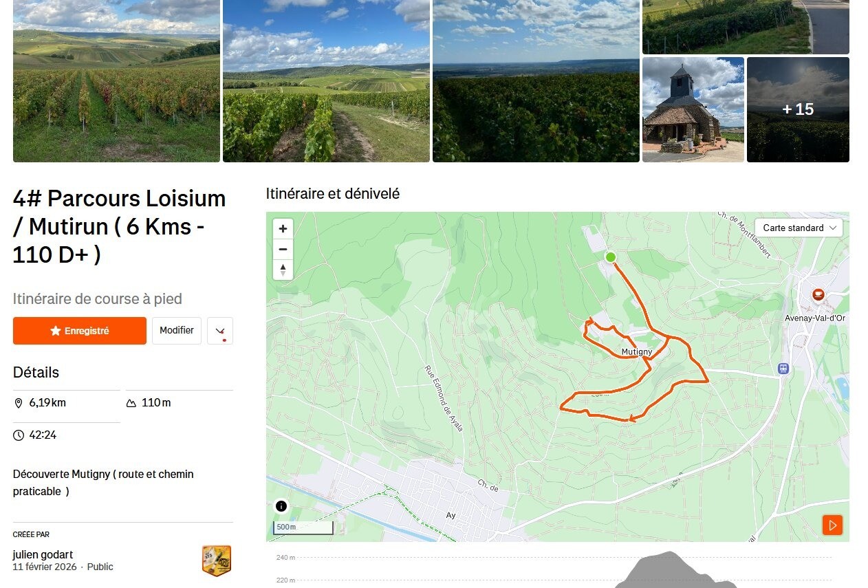Open the +15 more photos thumbnail
Image resolution: width=868 pixels, height=588 pixels.
click(x=798, y=109)
